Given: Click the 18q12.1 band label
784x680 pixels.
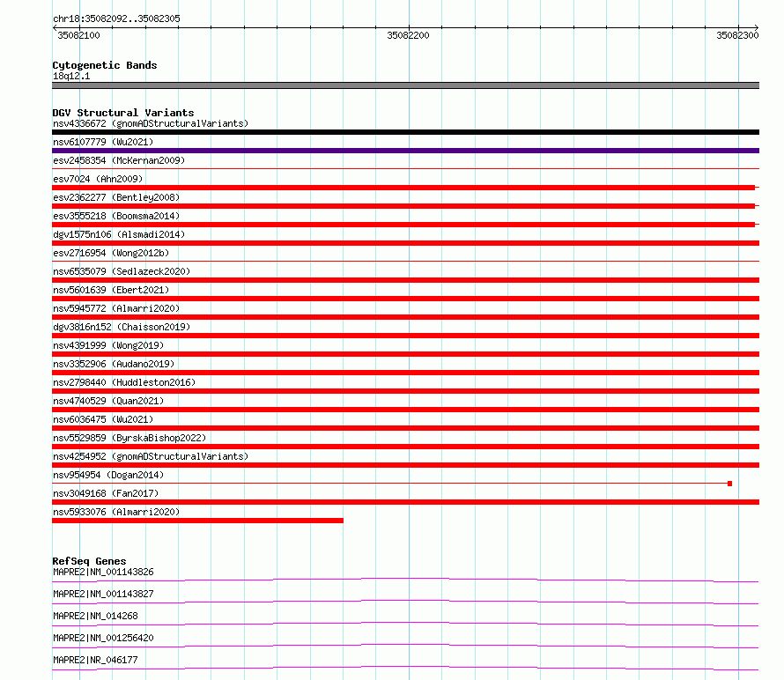Looking at the screenshot, I should tap(71, 76).
